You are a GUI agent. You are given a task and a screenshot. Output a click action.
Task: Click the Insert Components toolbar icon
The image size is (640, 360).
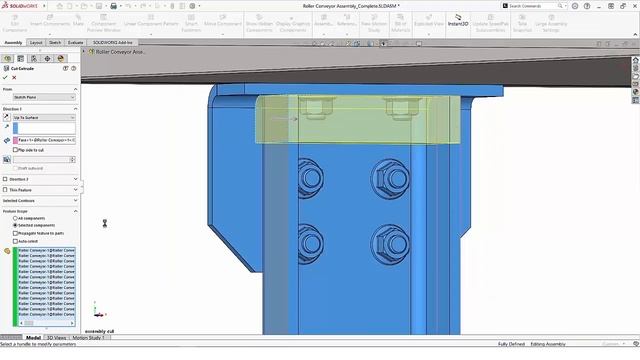50,20
